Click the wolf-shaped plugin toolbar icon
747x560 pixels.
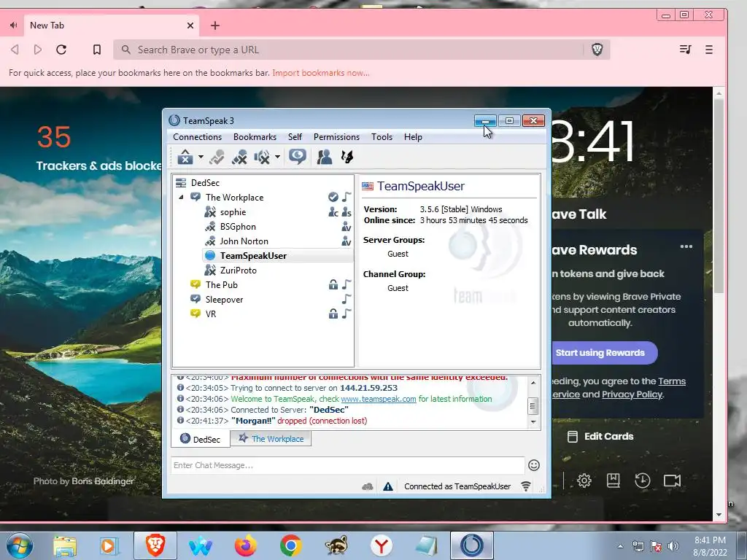point(347,157)
